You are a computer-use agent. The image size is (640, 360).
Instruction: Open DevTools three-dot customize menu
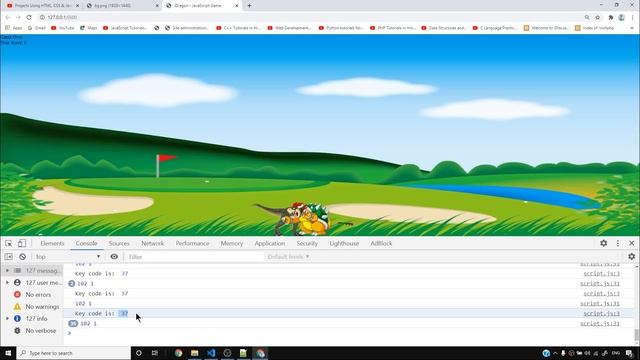click(618, 243)
